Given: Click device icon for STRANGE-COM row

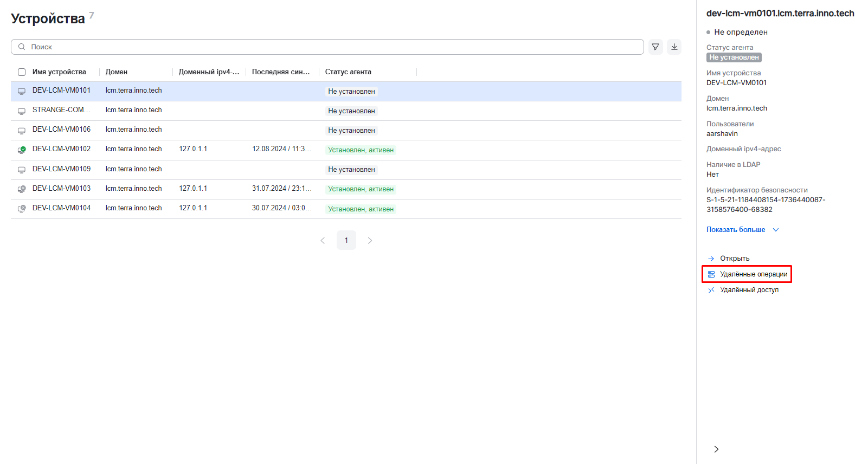Looking at the screenshot, I should (22, 111).
